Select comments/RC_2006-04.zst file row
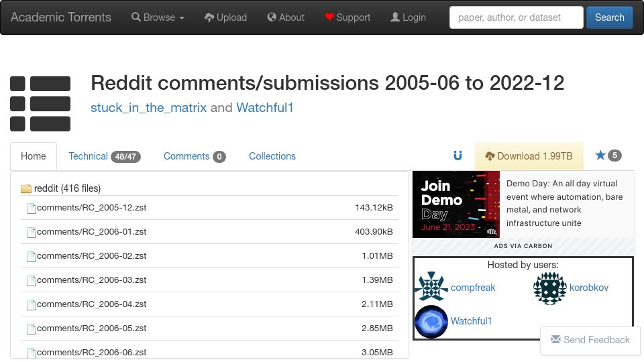644x362 pixels. click(x=209, y=304)
